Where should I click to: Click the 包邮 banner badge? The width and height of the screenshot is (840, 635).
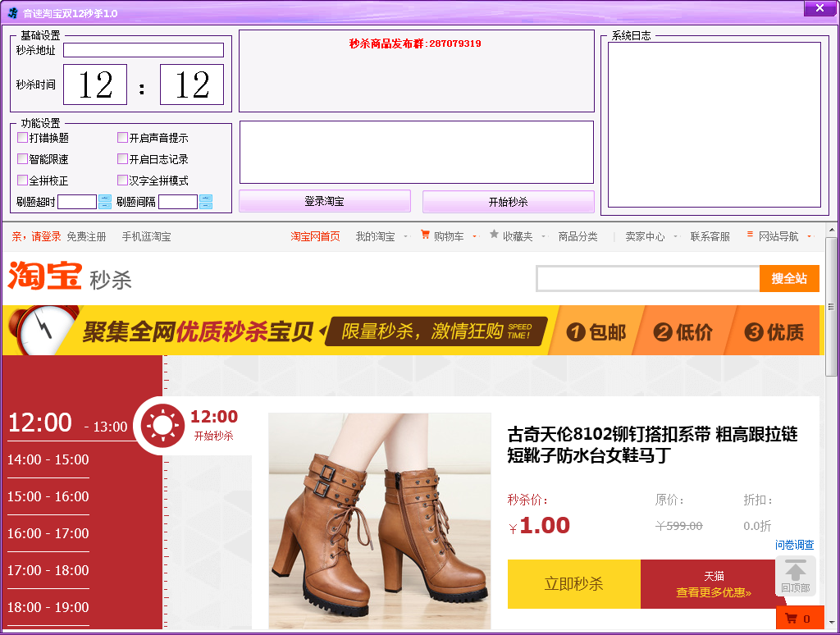[x=596, y=332]
